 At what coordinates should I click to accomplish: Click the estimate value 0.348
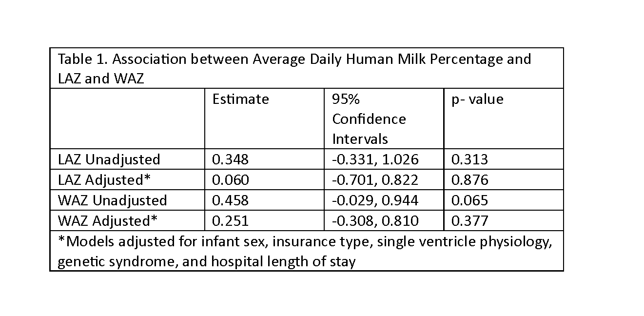click(230, 159)
